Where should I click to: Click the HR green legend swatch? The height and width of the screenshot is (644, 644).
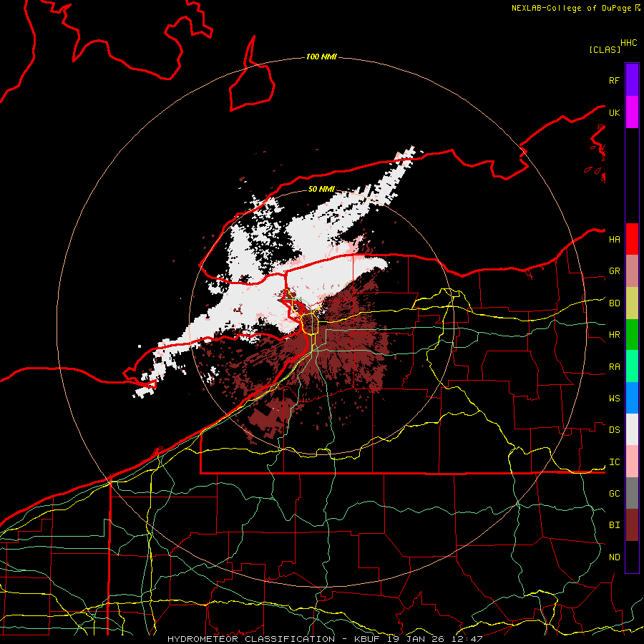[632, 335]
